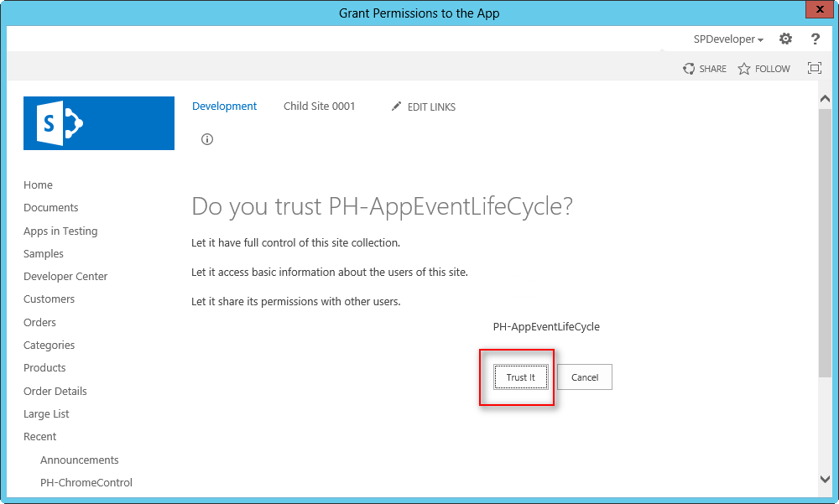Navigate to the Developer Center
This screenshot has height=504, width=839.
point(65,277)
